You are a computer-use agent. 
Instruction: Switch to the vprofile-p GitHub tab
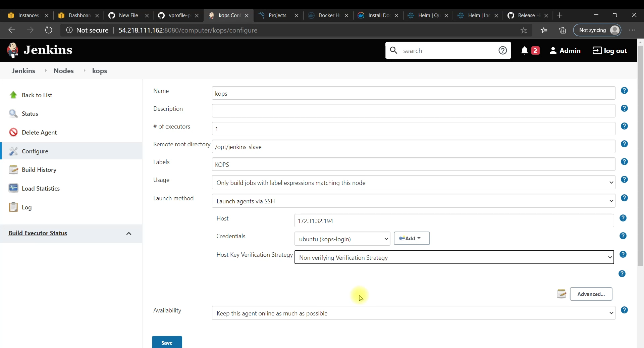pos(179,15)
